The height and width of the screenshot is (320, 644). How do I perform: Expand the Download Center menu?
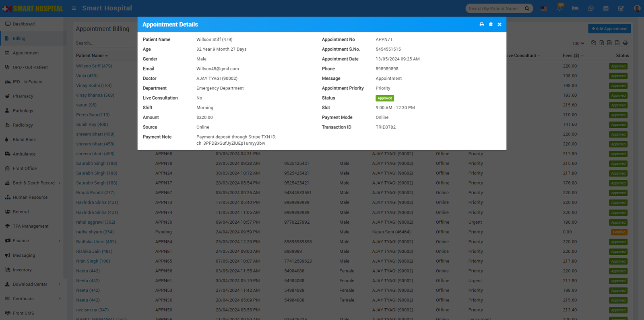(x=30, y=284)
